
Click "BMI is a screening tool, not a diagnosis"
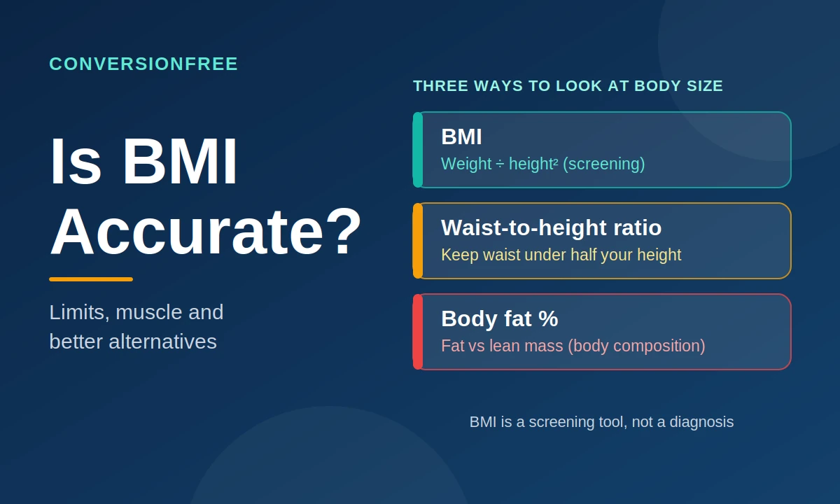601,422
